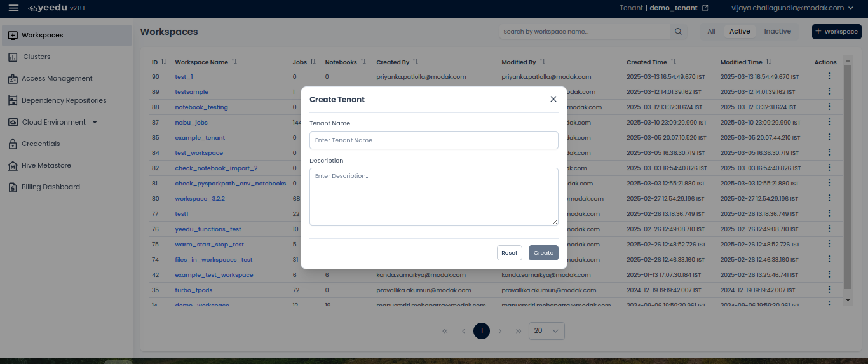
Task: Open actions menu for test_workspace row
Action: [x=829, y=152]
